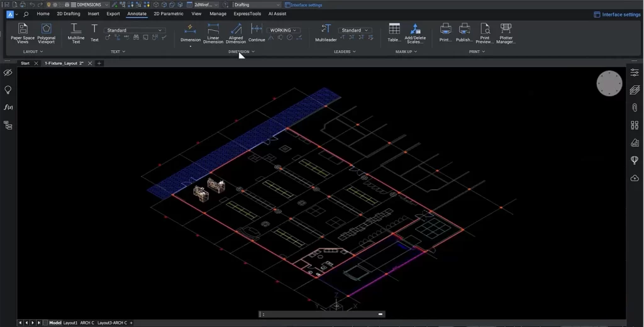Add a new layout with plus button
644x327 pixels.
(x=131, y=323)
